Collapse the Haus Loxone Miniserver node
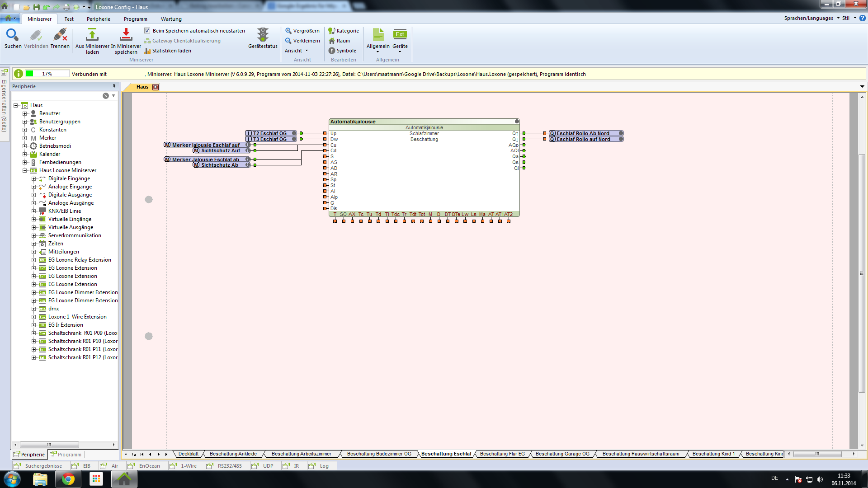868x488 pixels. (x=25, y=170)
